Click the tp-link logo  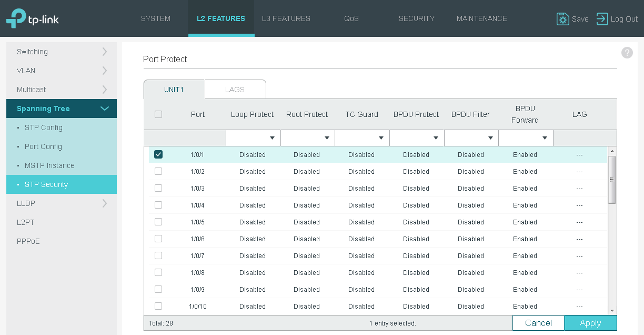(x=33, y=18)
